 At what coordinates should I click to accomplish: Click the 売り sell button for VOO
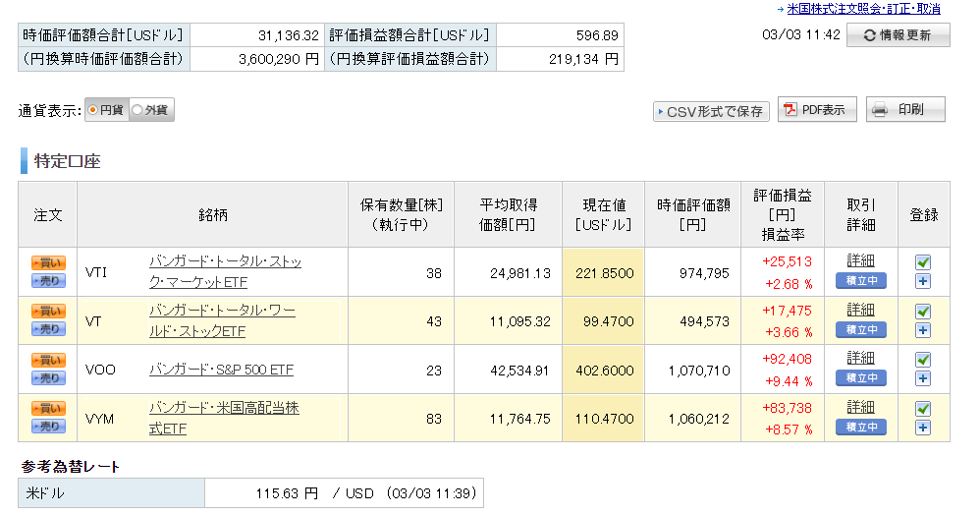tap(49, 378)
